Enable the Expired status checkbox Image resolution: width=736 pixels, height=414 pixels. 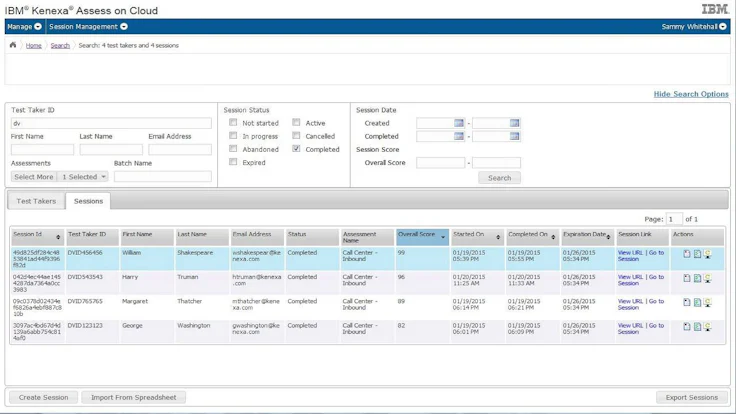pyautogui.click(x=233, y=162)
